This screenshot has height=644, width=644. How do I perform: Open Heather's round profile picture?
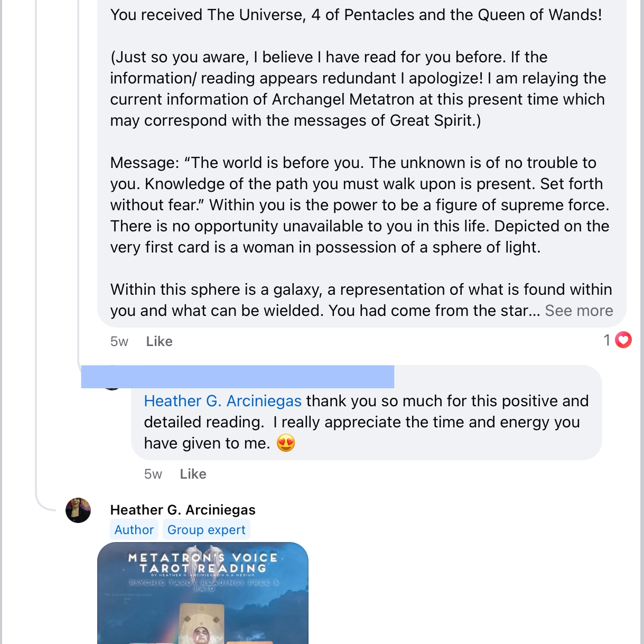point(78,510)
